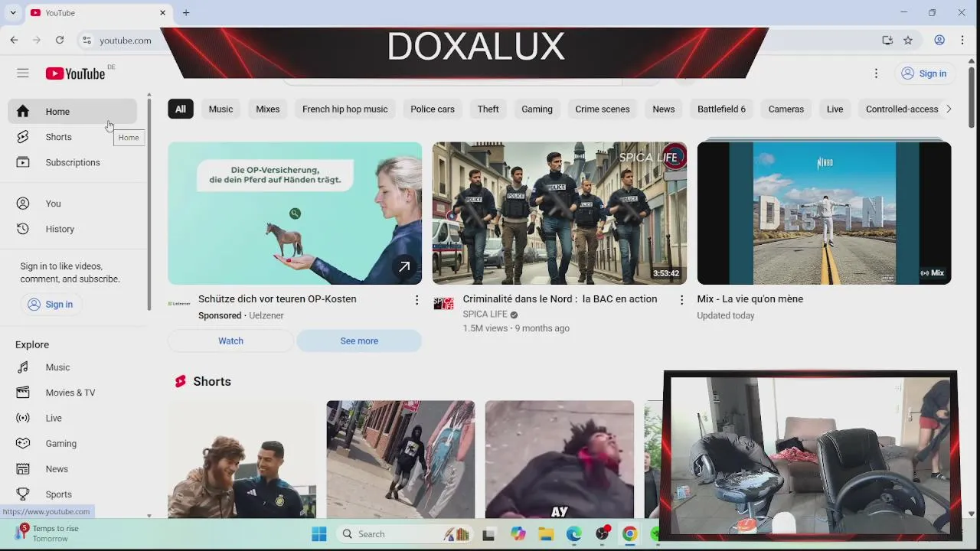Viewport: 980px width, 551px height.
Task: Open Microsoft Edge from taskbar
Action: click(574, 534)
